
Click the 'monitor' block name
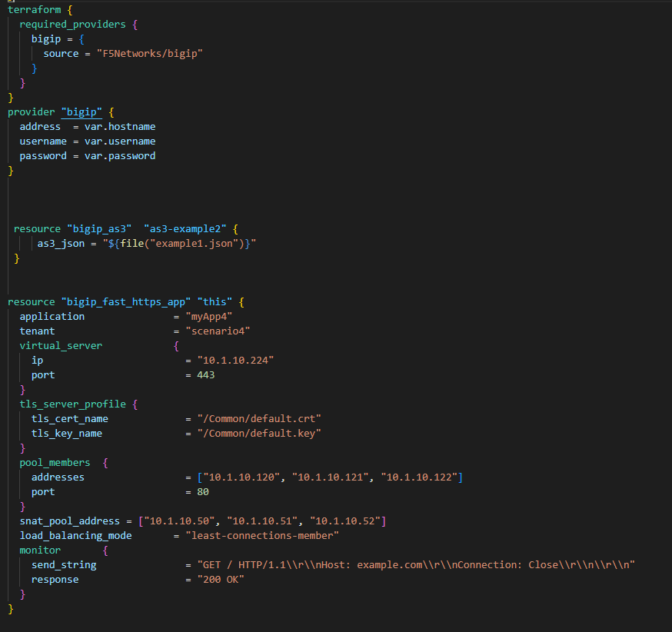pyautogui.click(x=40, y=551)
